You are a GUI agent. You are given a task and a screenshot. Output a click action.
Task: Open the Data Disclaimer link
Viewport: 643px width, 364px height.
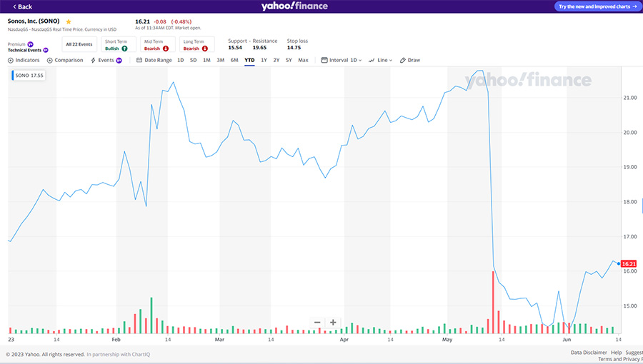point(589,353)
